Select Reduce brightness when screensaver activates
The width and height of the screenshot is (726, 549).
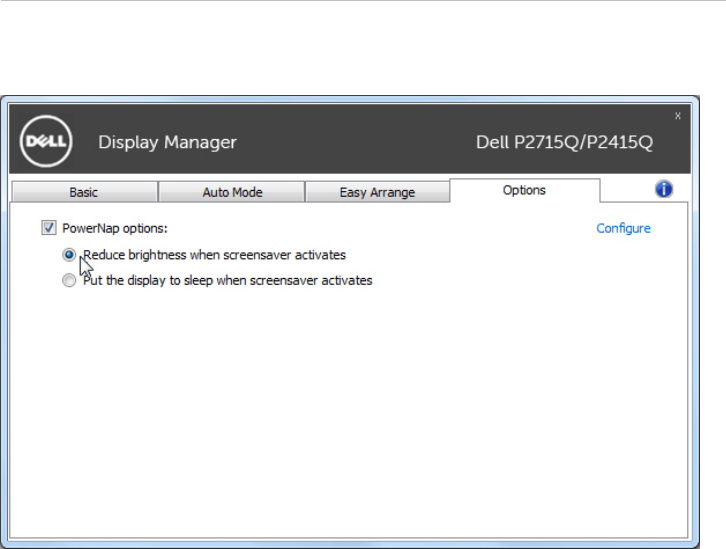69,255
